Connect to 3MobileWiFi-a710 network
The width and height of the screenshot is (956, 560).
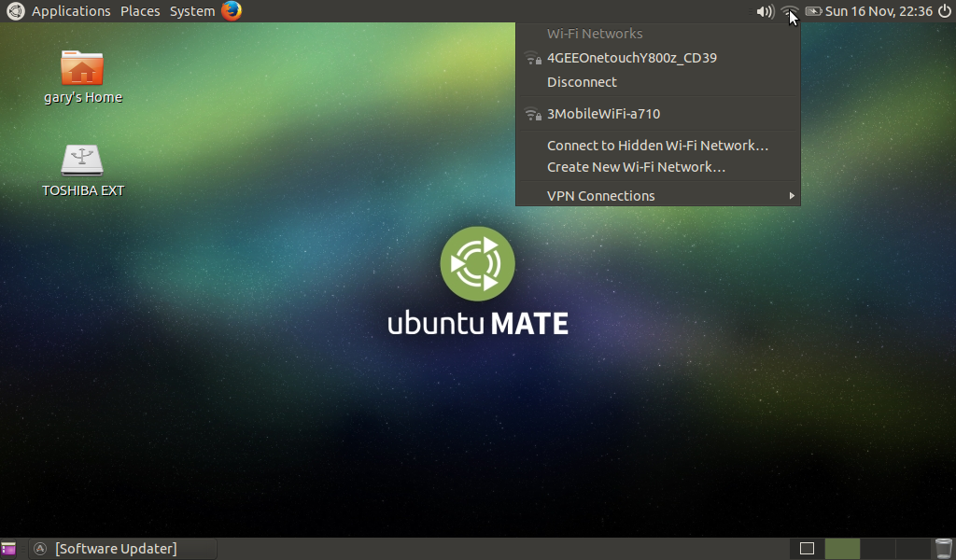(658, 114)
